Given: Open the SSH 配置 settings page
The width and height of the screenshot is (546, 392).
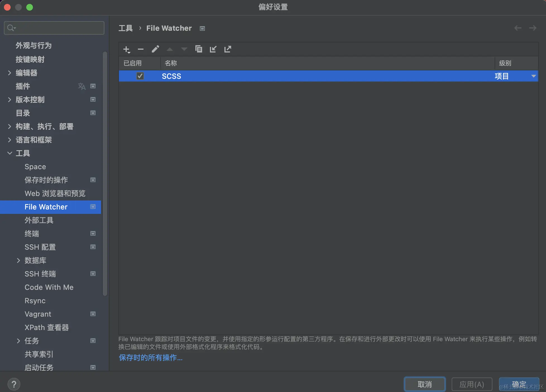Looking at the screenshot, I should (40, 247).
